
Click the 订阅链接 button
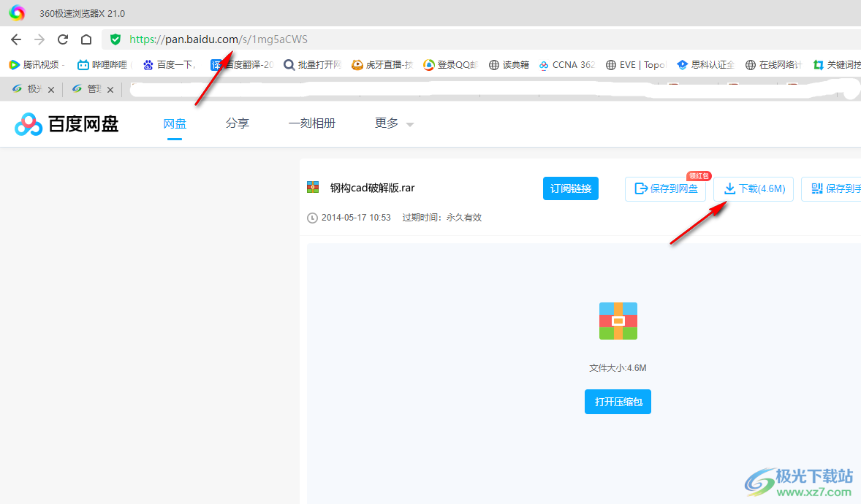click(x=571, y=188)
